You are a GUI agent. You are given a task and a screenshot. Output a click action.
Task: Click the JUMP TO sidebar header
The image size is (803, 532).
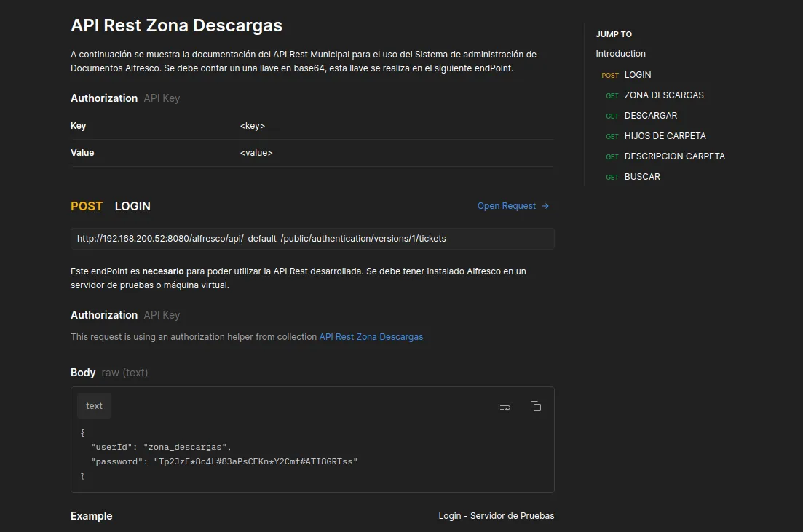tap(614, 34)
